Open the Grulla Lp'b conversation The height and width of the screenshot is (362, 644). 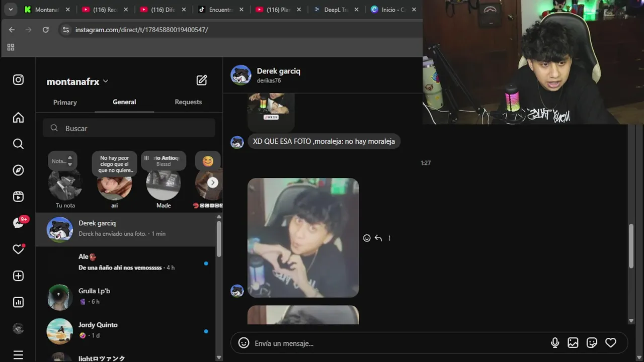[x=126, y=297]
